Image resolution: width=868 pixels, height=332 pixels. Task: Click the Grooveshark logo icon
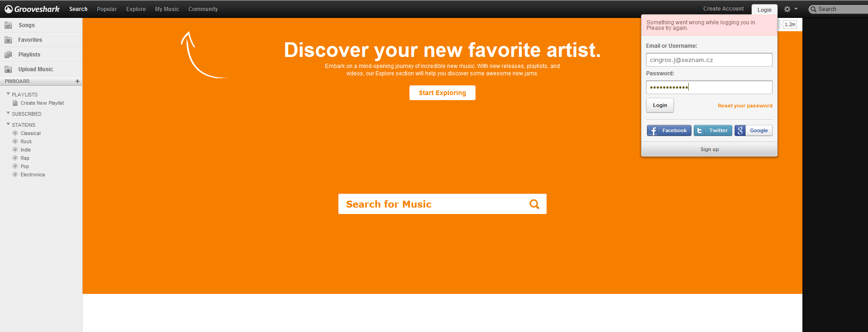9,9
